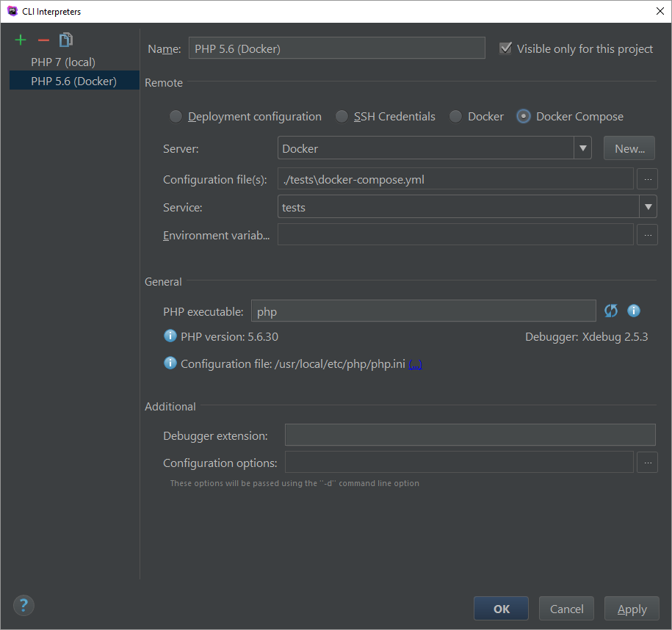The height and width of the screenshot is (630, 672).
Task: Click the Apply button
Action: pyautogui.click(x=632, y=609)
